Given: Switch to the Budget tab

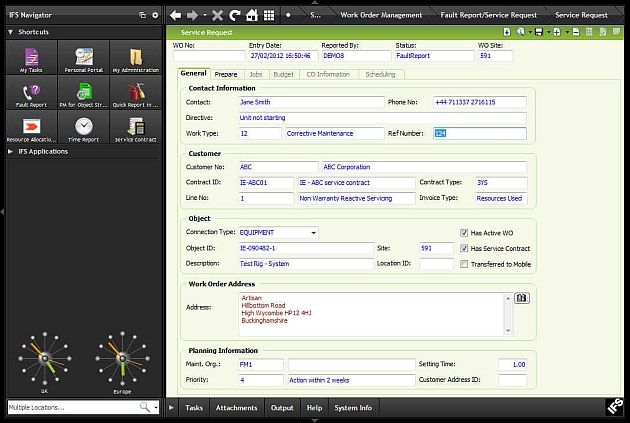Looking at the screenshot, I should tap(283, 74).
